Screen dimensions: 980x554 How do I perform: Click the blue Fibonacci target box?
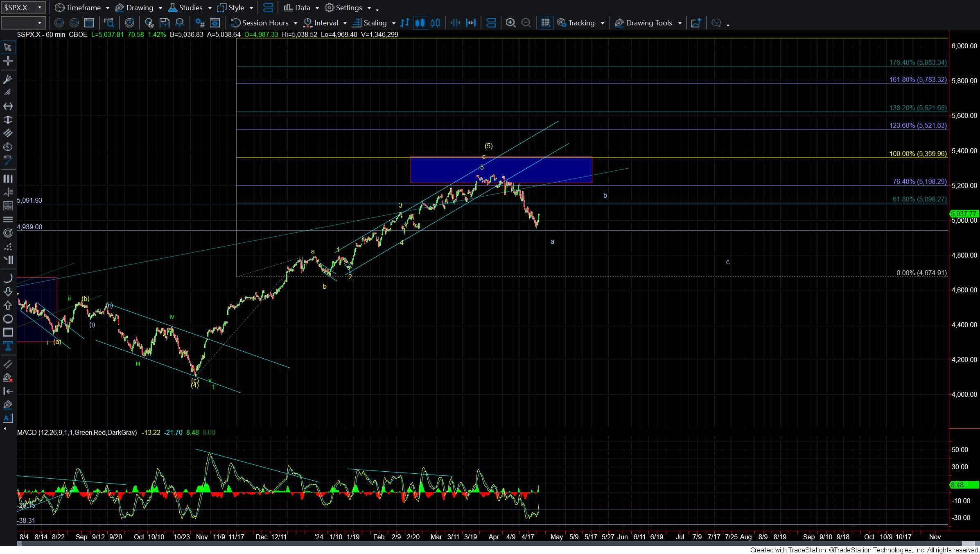(x=501, y=170)
